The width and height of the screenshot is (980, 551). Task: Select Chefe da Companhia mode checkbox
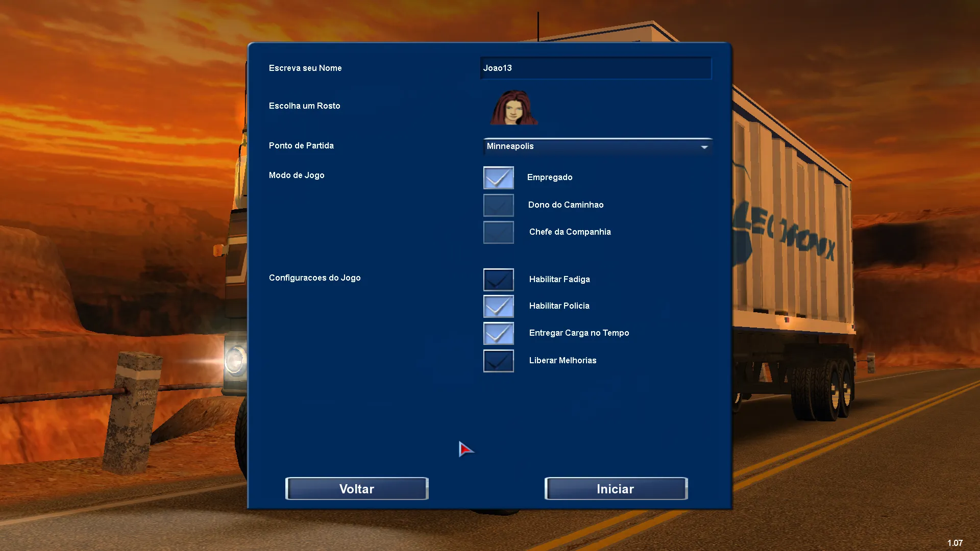[x=498, y=232]
